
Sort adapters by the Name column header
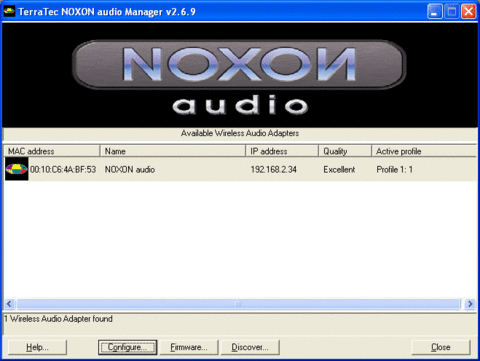[x=173, y=151]
